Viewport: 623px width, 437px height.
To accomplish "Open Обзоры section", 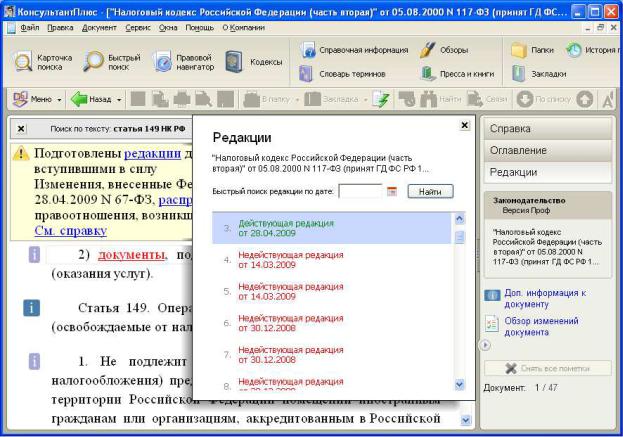I will click(444, 50).
